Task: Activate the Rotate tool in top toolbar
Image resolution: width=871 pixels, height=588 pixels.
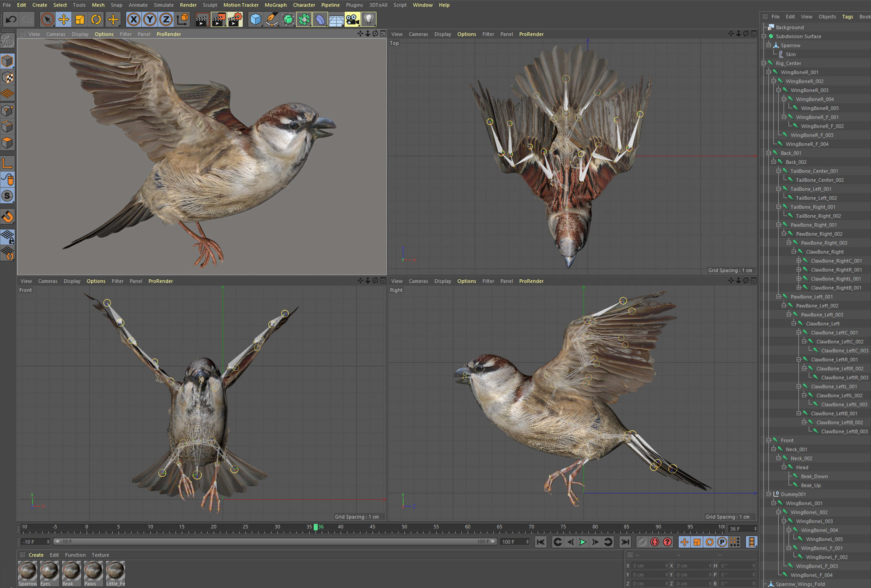Action: click(96, 19)
